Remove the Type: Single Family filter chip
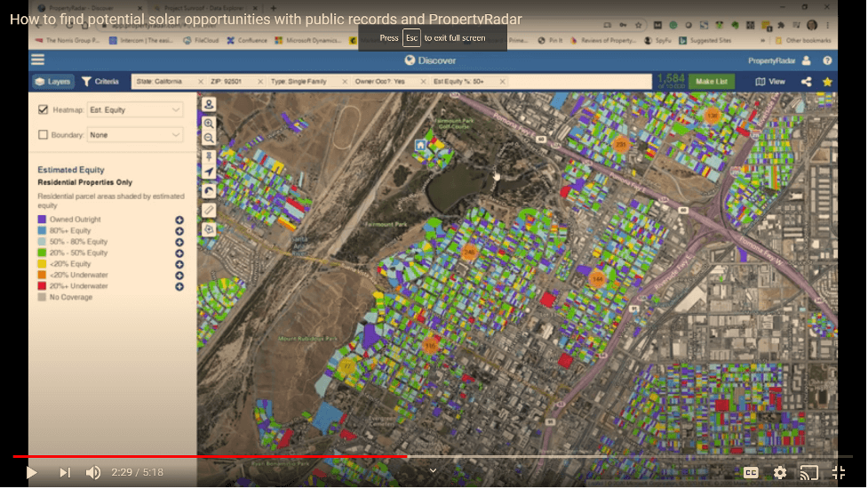The width and height of the screenshot is (868, 489). (345, 82)
